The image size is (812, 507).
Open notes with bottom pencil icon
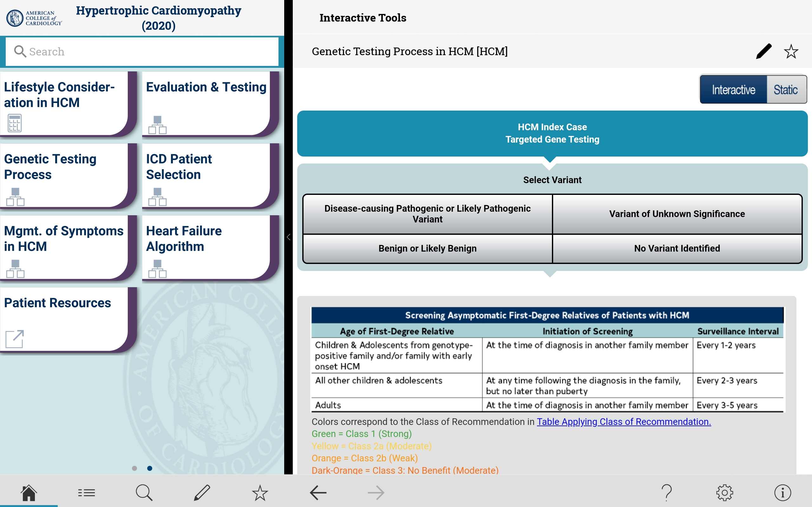pos(202,492)
